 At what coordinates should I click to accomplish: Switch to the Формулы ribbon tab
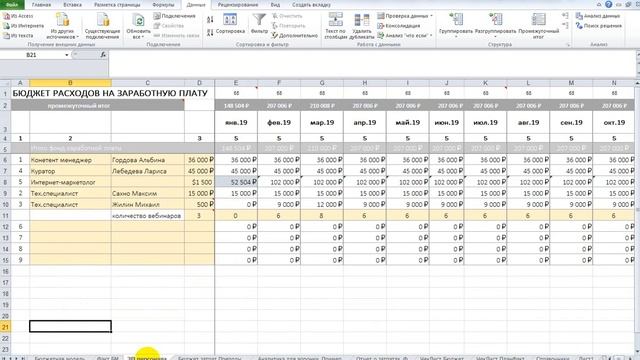pos(163,5)
